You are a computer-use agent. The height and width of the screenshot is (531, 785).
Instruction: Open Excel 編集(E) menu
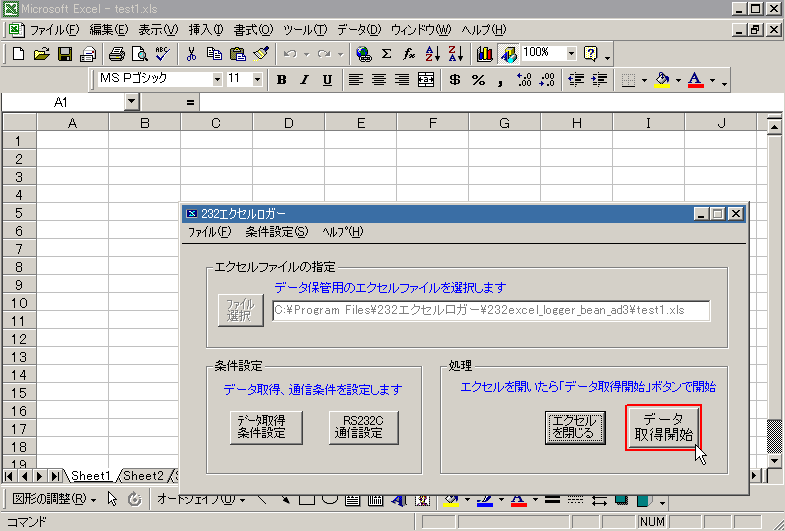109,30
